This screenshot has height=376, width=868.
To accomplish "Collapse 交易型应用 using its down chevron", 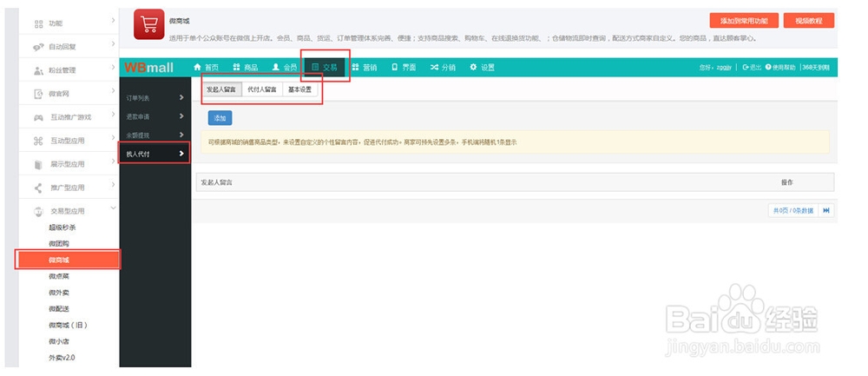I will pyautogui.click(x=113, y=208).
